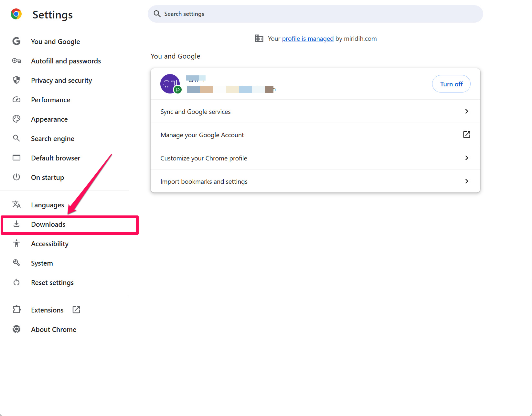This screenshot has height=416, width=532.
Task: Expand Import bookmarks and settings arrow
Action: click(x=466, y=181)
